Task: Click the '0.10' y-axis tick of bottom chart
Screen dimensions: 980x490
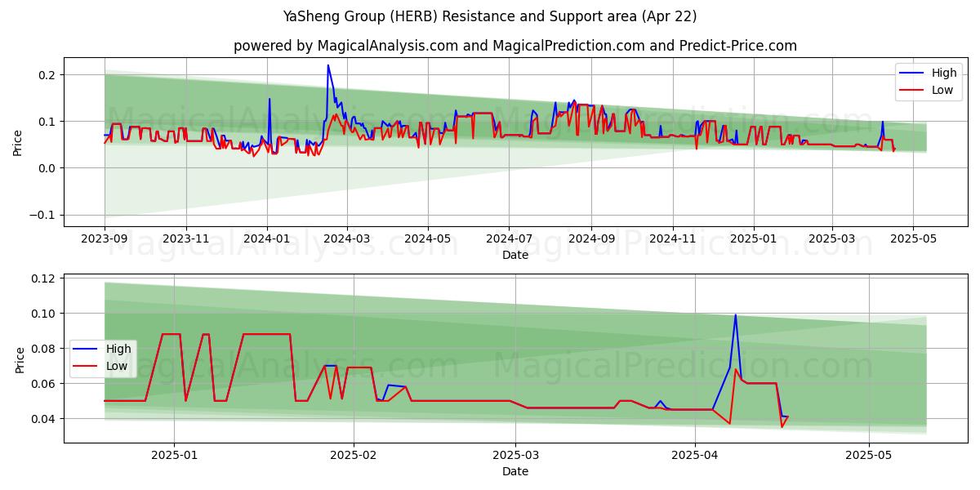Action: click(x=45, y=314)
